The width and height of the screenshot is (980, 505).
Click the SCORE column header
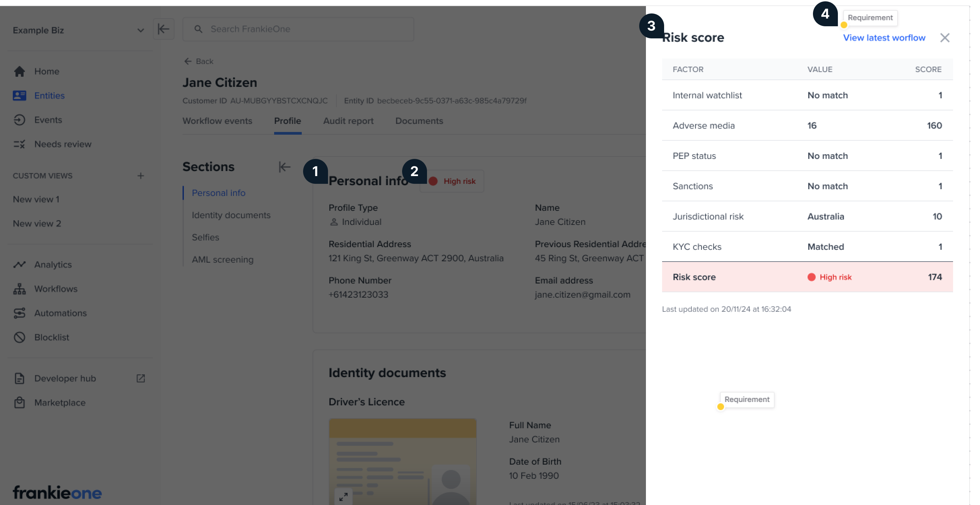[928, 69]
